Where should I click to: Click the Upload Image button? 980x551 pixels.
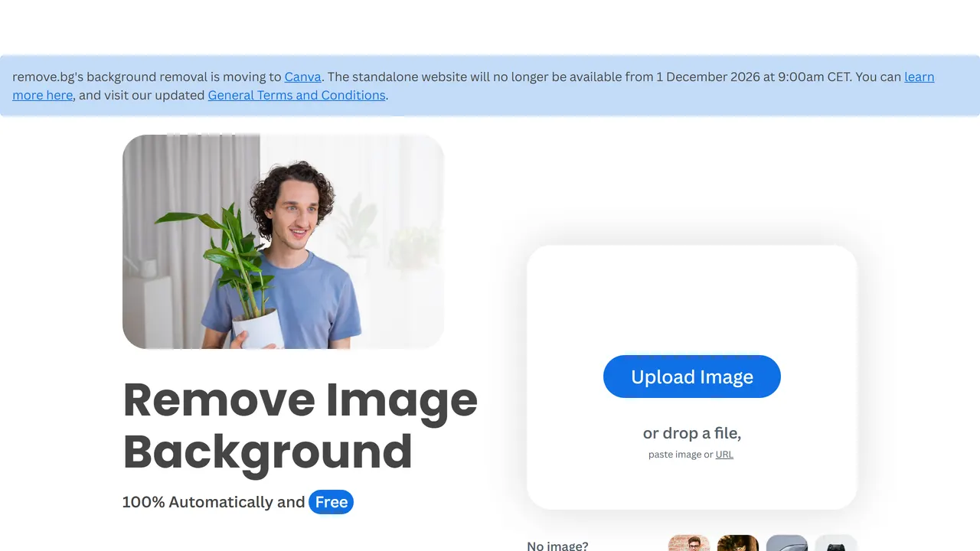(x=692, y=377)
